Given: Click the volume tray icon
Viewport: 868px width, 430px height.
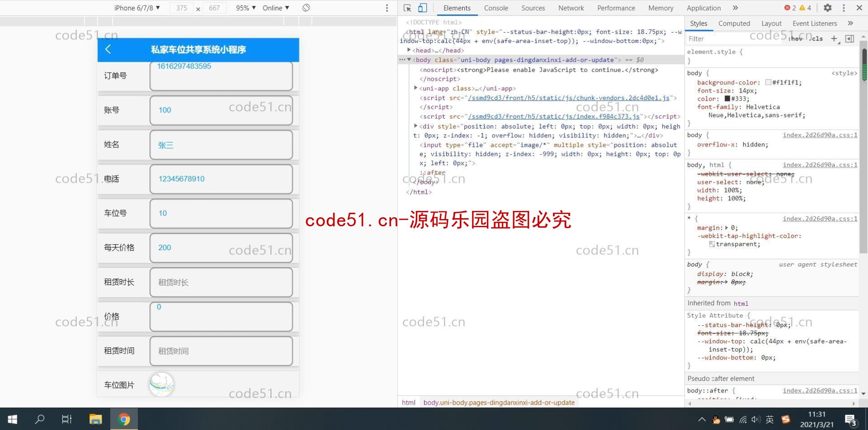Looking at the screenshot, I should 756,420.
